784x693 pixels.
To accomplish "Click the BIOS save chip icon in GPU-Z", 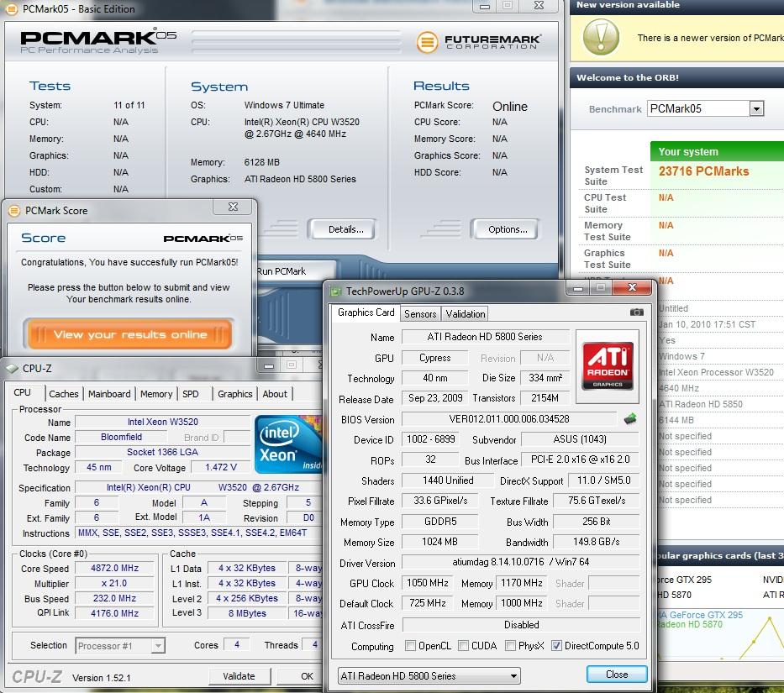I will click(630, 418).
